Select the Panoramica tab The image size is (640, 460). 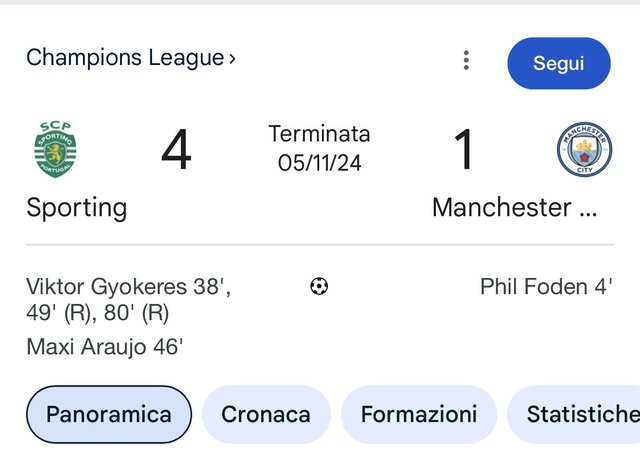[109, 414]
